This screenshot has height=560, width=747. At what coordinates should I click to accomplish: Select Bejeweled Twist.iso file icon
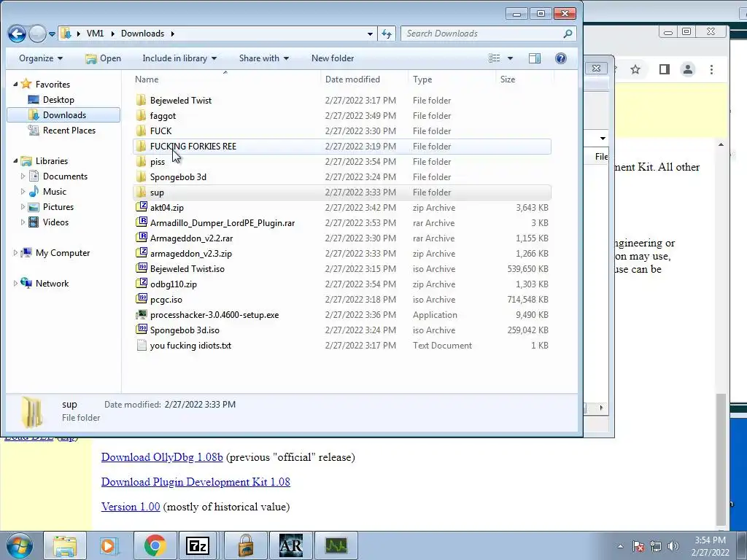(x=141, y=268)
